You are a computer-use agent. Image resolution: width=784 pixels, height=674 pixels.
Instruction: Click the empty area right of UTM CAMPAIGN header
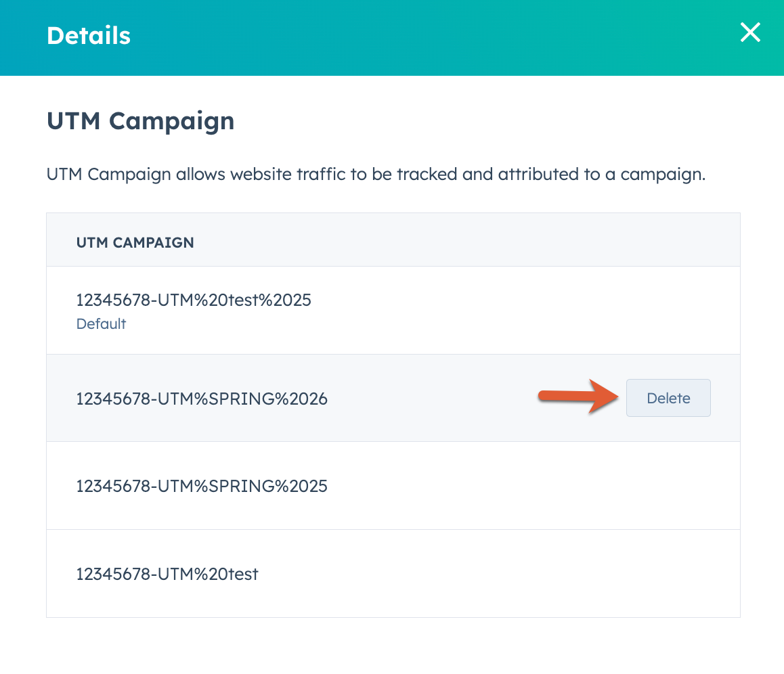pos(465,240)
